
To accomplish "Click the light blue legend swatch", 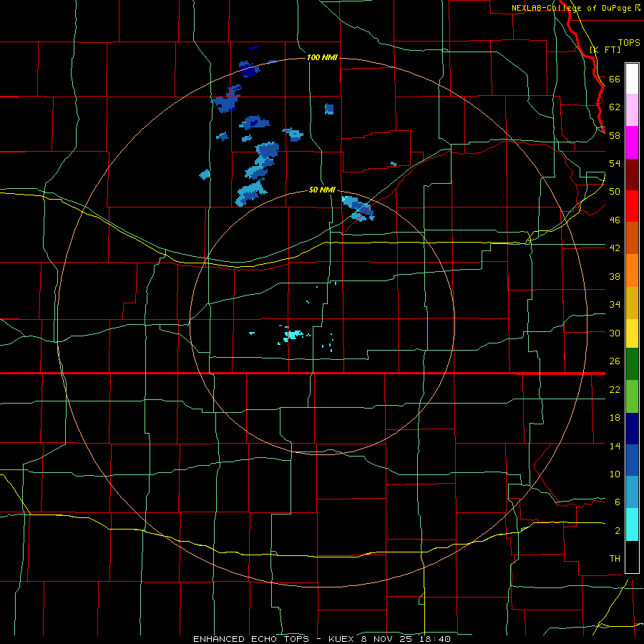I will tap(632, 492).
